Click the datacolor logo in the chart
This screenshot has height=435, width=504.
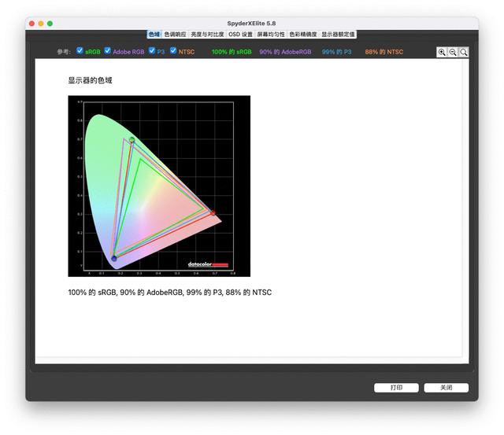(x=208, y=264)
